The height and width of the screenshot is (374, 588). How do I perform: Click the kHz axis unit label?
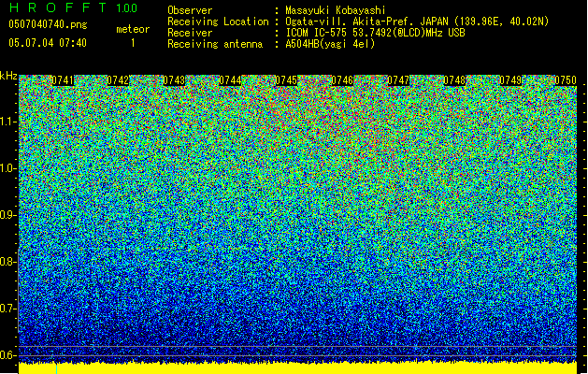[x=8, y=76]
